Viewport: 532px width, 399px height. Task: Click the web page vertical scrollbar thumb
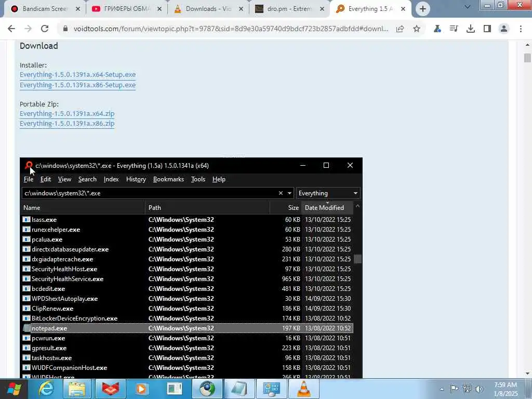tap(527, 58)
